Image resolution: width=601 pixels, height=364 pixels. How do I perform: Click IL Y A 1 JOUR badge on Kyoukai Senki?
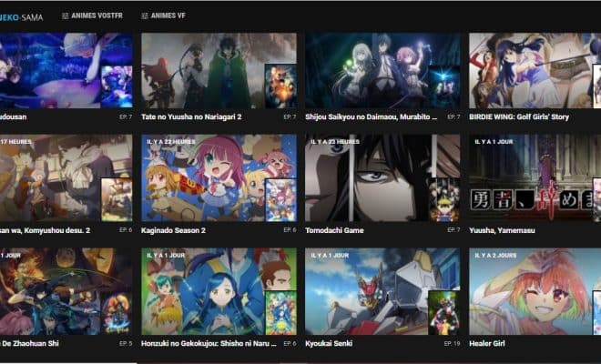(330, 255)
